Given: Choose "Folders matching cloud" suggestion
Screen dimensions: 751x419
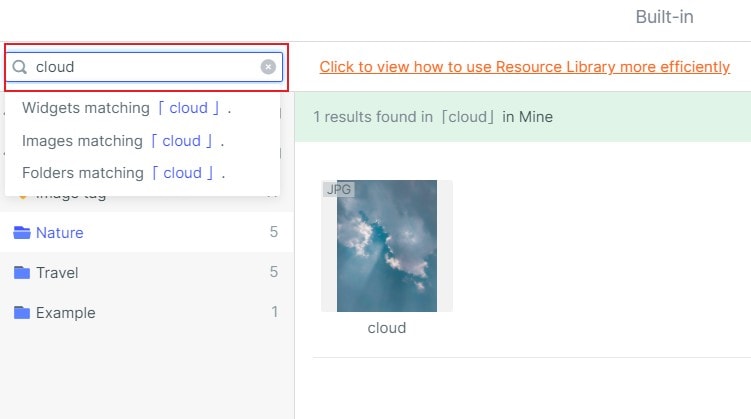Looking at the screenshot, I should (x=123, y=173).
